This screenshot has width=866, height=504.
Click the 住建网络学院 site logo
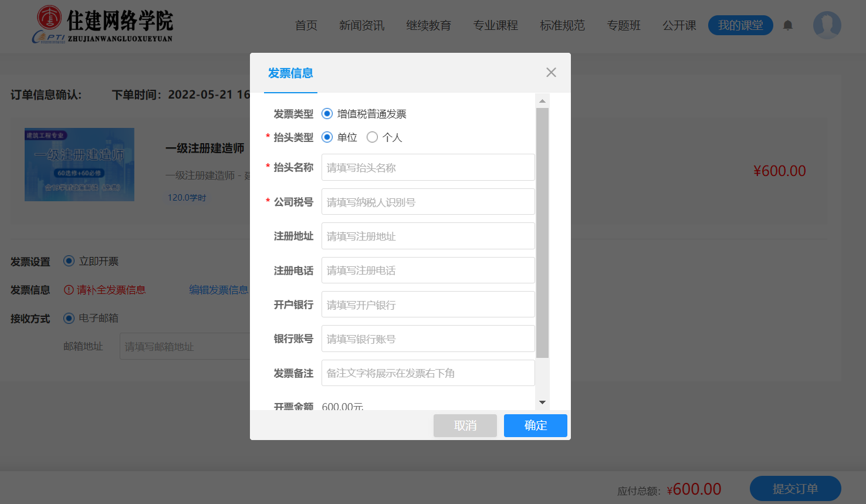click(x=103, y=25)
